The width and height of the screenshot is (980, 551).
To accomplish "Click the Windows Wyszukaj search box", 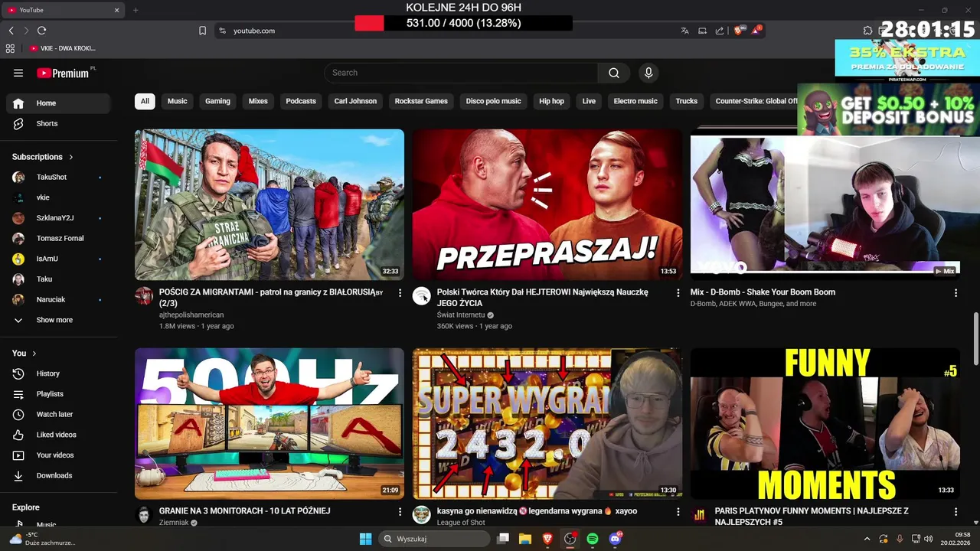I will 434,539.
